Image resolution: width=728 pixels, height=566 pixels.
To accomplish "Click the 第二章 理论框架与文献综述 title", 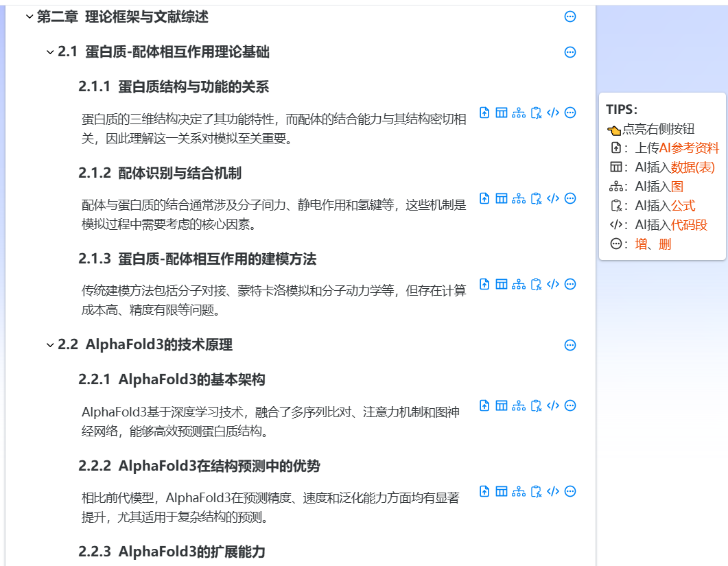I will 123,17.
